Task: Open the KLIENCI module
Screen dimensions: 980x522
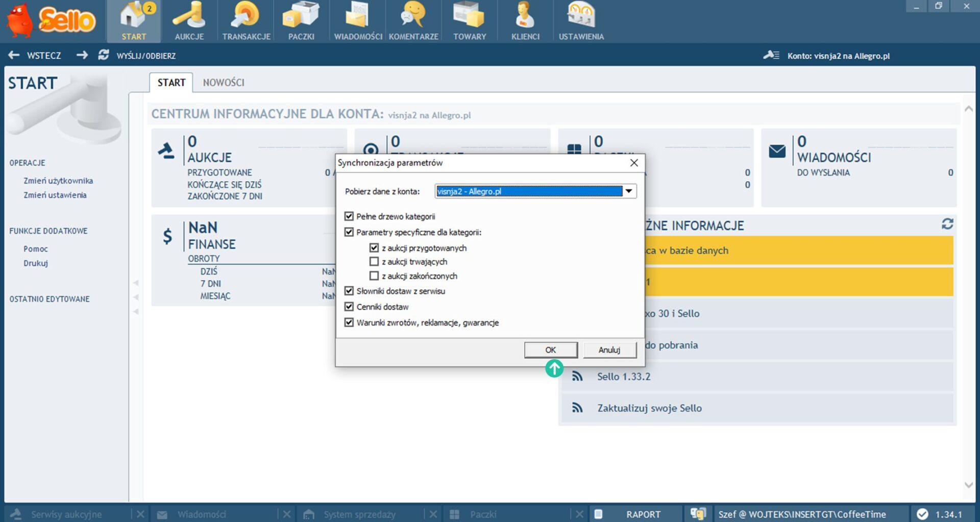Action: (525, 21)
